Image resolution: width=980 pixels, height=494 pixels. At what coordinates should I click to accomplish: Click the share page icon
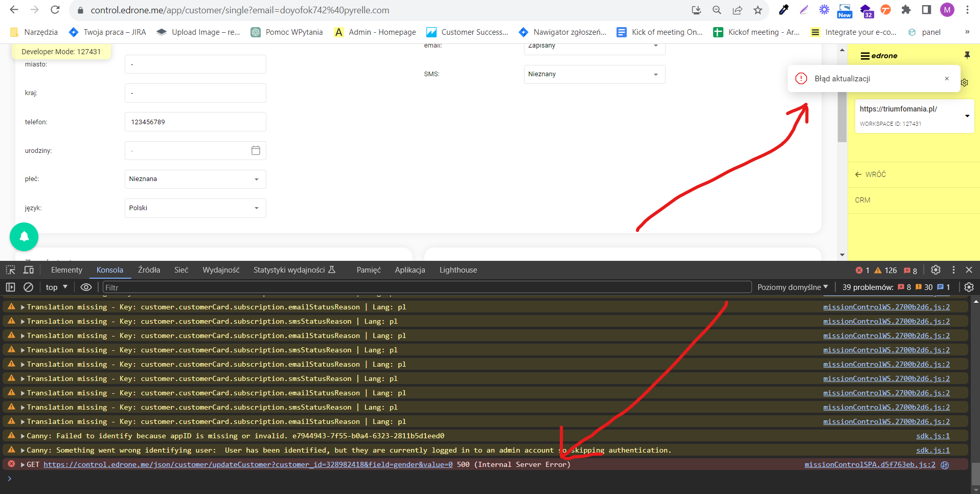click(x=737, y=10)
